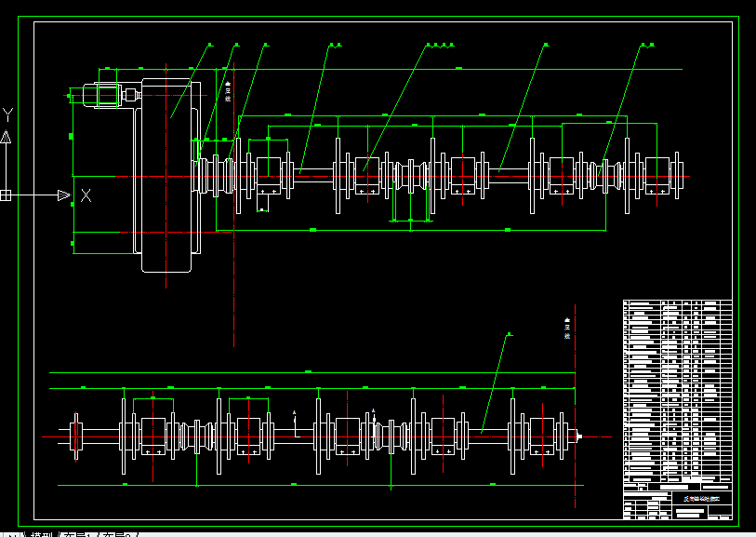Viewport: 756px width, 537px height.
Task: Select the X axis label of the UCS icon
Action: point(86,195)
